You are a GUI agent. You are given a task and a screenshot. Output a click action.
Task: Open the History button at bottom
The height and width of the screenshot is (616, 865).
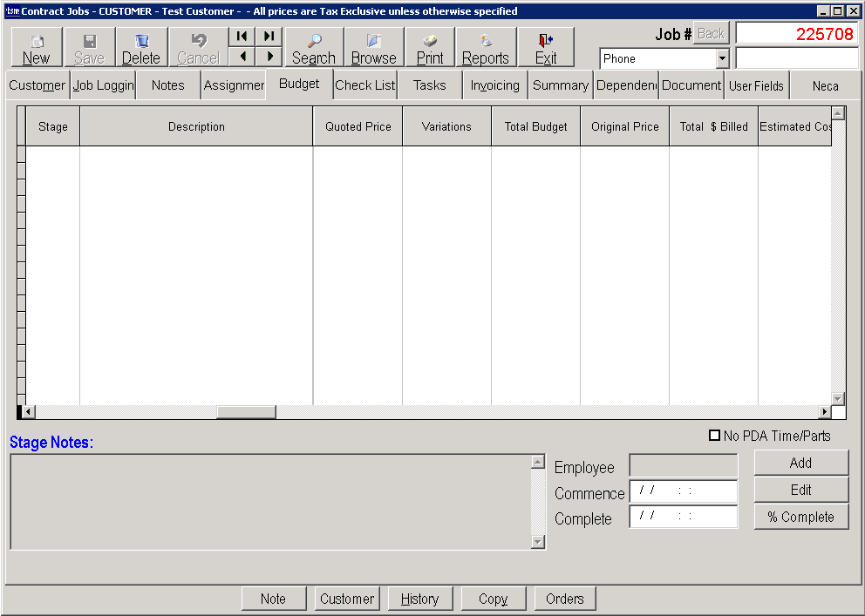[x=419, y=599]
